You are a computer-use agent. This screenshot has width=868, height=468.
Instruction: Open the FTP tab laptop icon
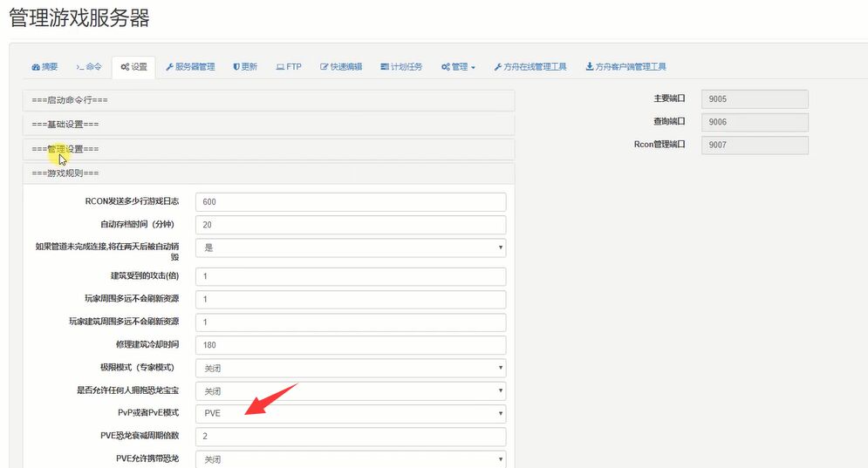pyautogui.click(x=280, y=67)
